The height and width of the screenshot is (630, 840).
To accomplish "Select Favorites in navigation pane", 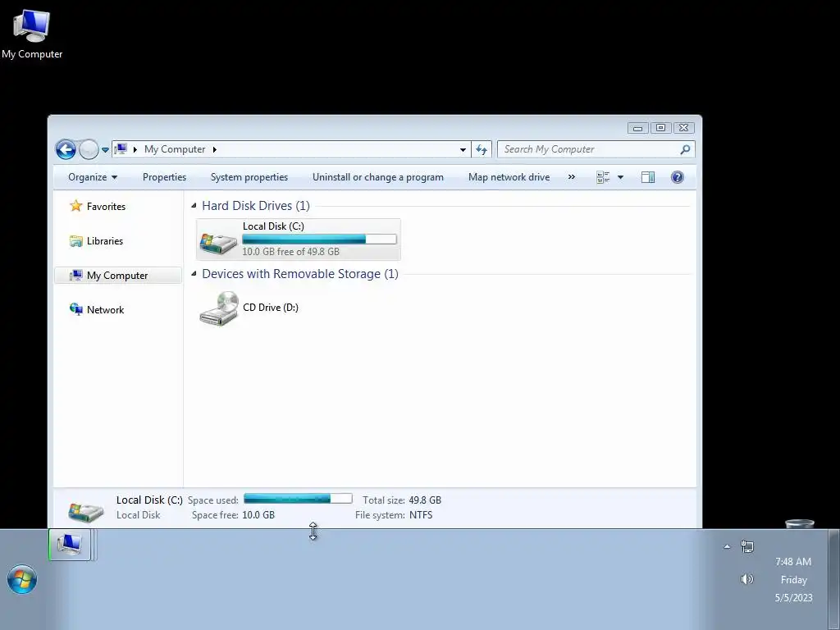I will coord(106,206).
